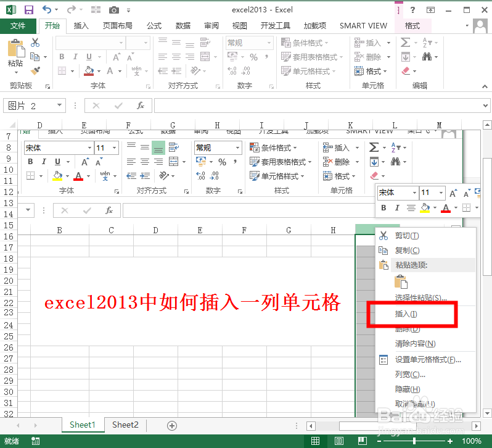Cut with the scissors icon in the main ribbon
The height and width of the screenshot is (448, 492).
pos(35,43)
